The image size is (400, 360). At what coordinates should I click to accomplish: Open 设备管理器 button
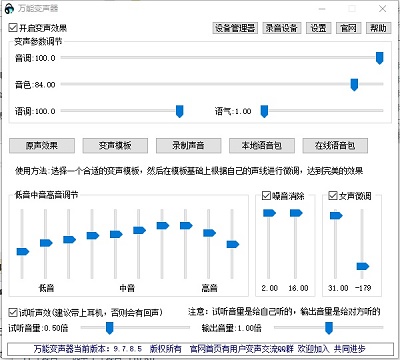click(235, 28)
